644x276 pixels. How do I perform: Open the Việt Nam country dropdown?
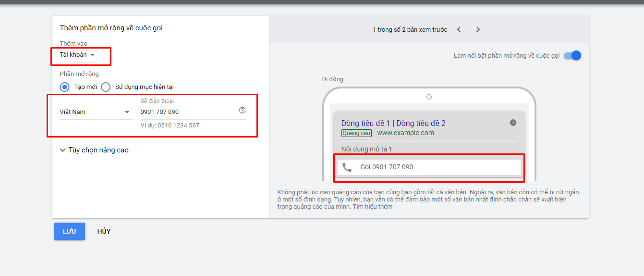click(x=96, y=112)
